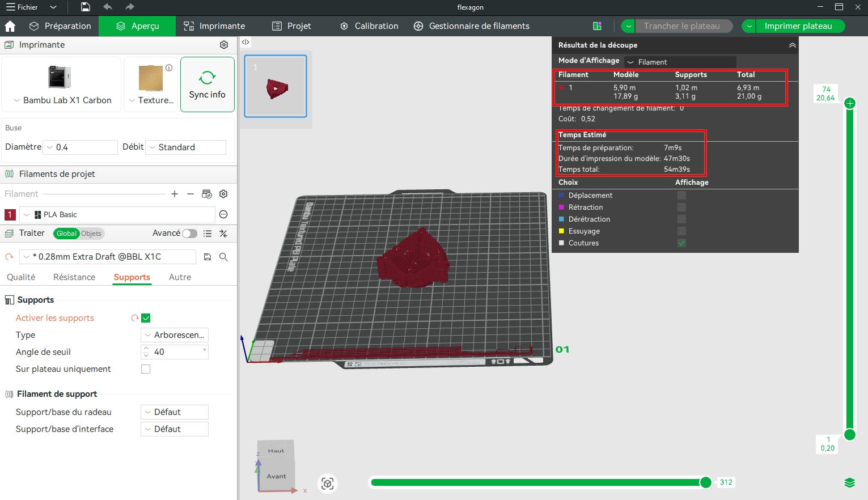868x500 pixels.
Task: Open filament settings gear in project filaments
Action: [223, 194]
